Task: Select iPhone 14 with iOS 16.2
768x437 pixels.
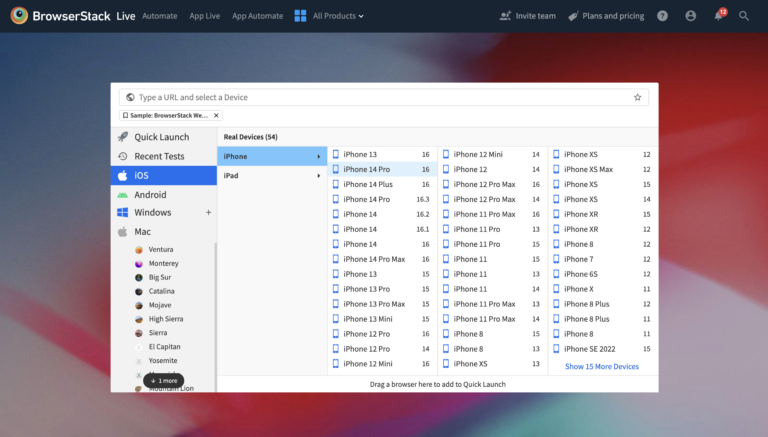Action: click(x=382, y=214)
